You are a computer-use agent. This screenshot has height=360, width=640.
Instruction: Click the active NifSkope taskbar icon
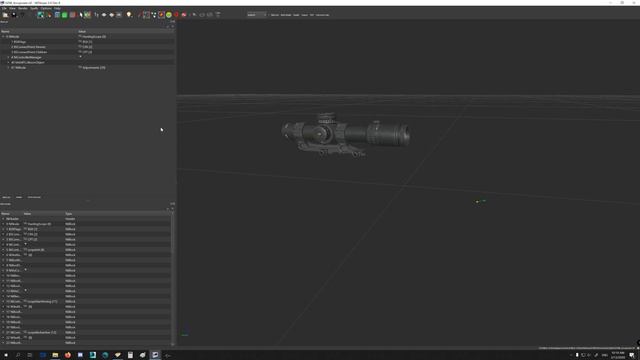pos(155,355)
